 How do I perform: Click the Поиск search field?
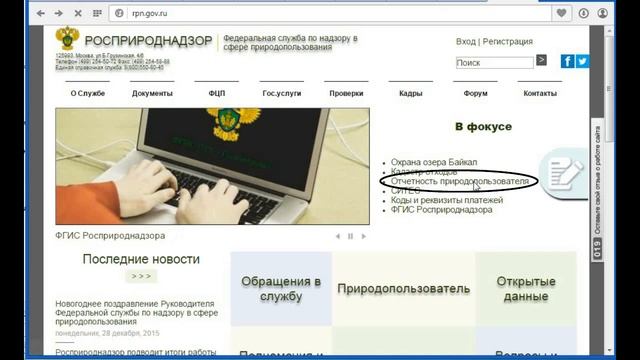pos(494,63)
